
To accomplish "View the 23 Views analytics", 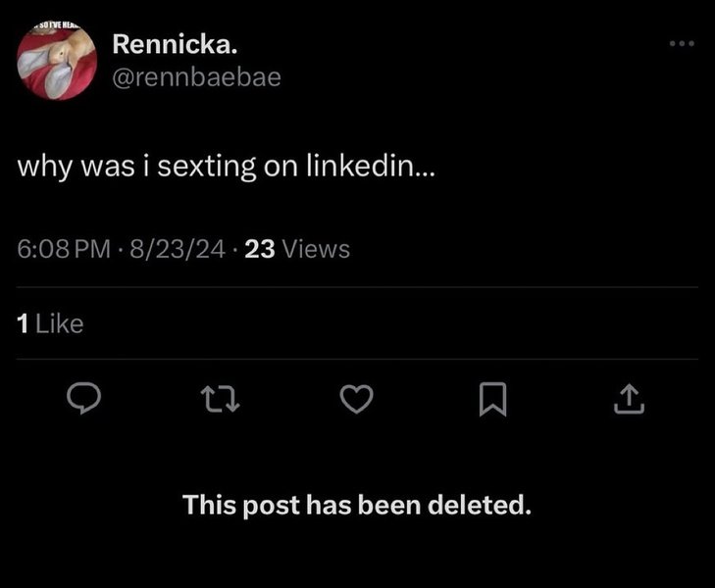I will click(x=296, y=249).
